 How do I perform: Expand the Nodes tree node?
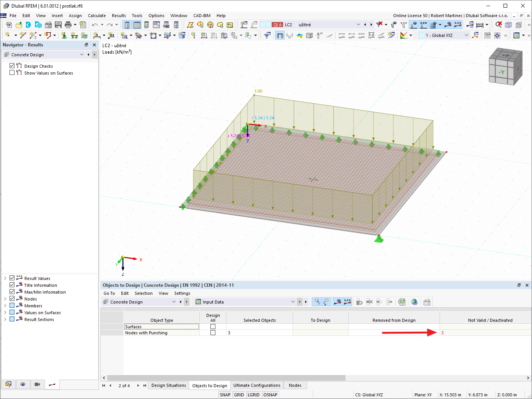5,299
